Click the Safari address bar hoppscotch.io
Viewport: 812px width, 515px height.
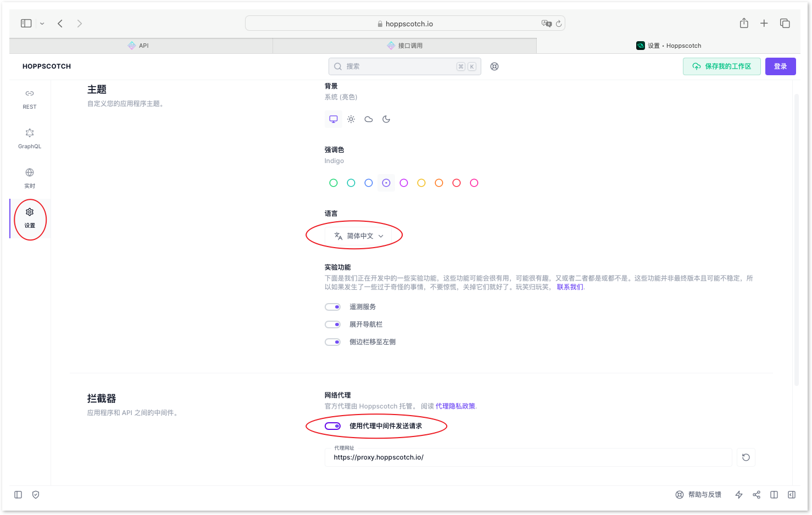coord(405,24)
